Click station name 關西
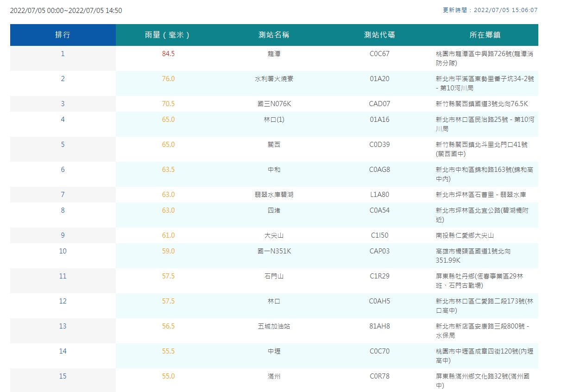This screenshot has height=392, width=561. point(274,145)
